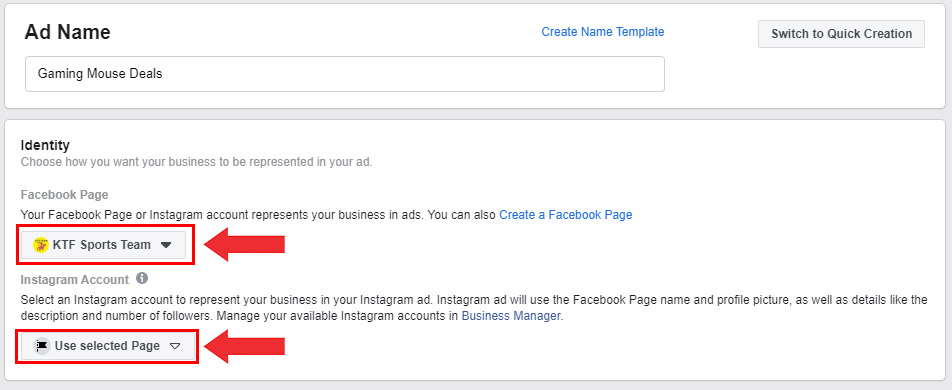Viewport: 952px width, 390px height.
Task: Click the flag icon beside Use selected Page
Action: pos(41,346)
